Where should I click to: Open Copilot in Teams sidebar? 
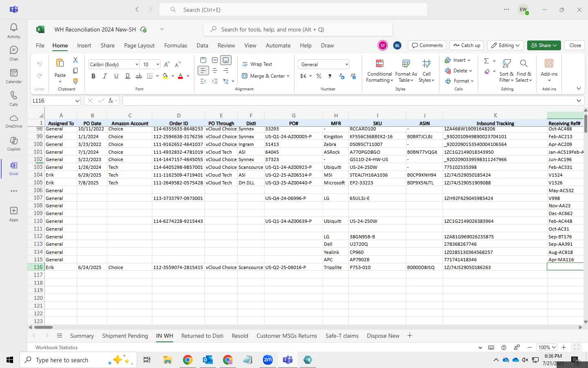pyautogui.click(x=13, y=144)
